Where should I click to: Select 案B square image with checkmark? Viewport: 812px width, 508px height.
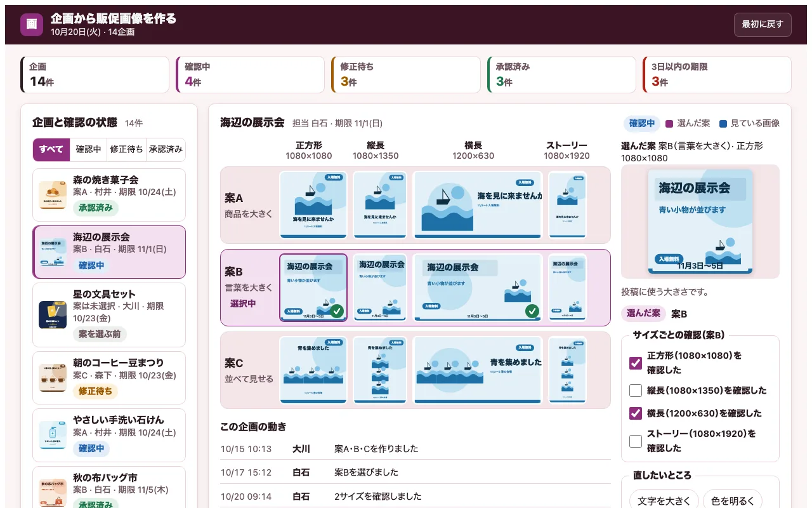pyautogui.click(x=313, y=288)
